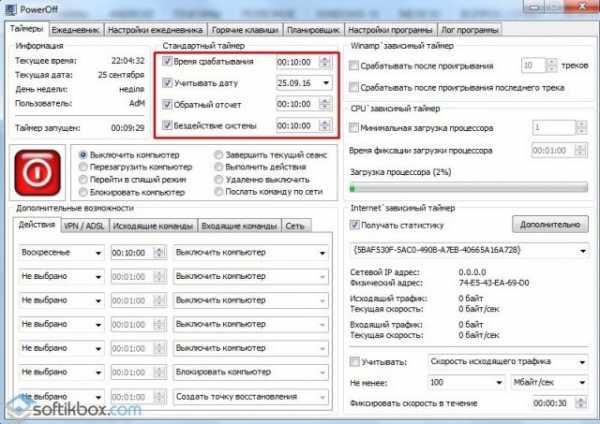
Task: Toggle the Обратный отсчет checkbox
Action: (x=167, y=103)
